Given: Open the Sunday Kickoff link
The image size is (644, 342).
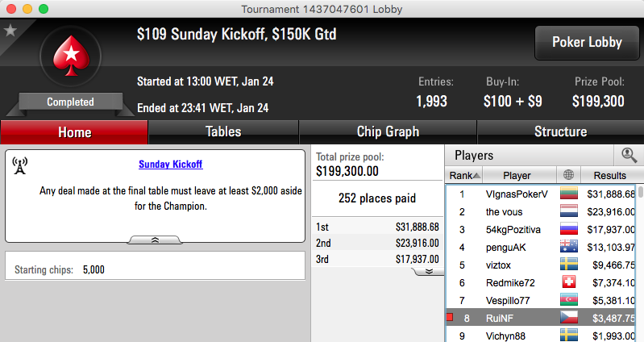Looking at the screenshot, I should 170,165.
